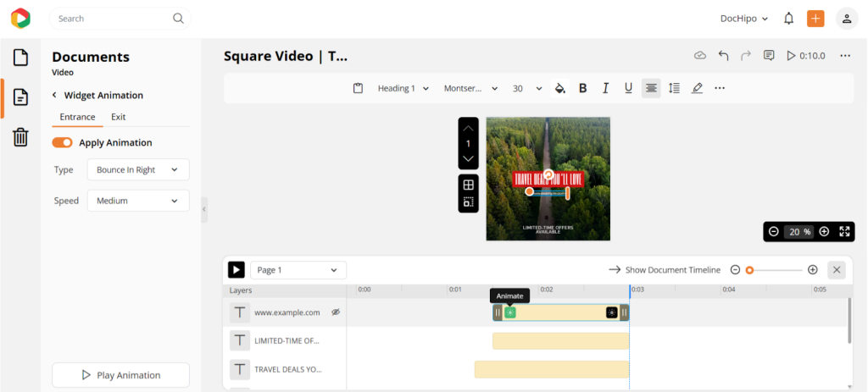
Task: Select the www.example.com layer row
Action: (x=285, y=312)
